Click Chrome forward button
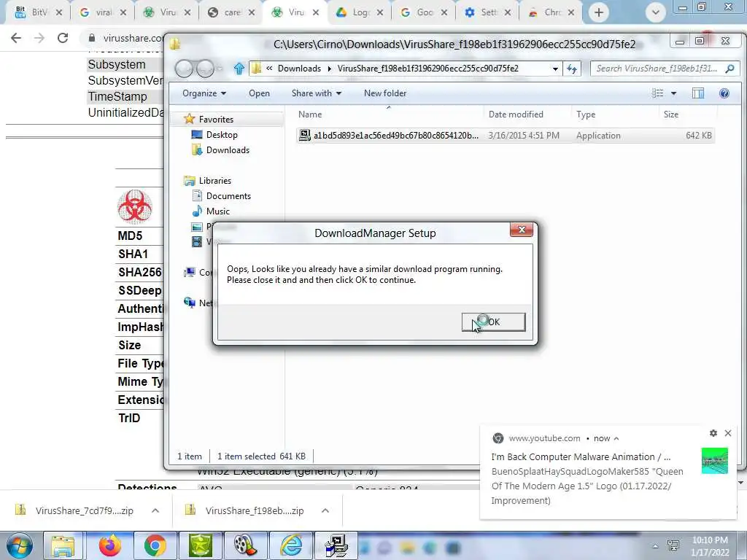 [x=39, y=38]
